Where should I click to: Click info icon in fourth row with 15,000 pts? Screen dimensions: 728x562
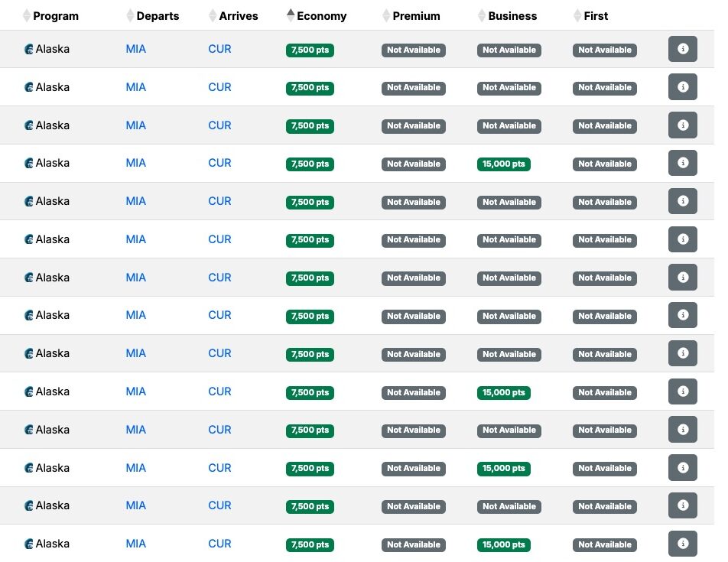pos(682,163)
